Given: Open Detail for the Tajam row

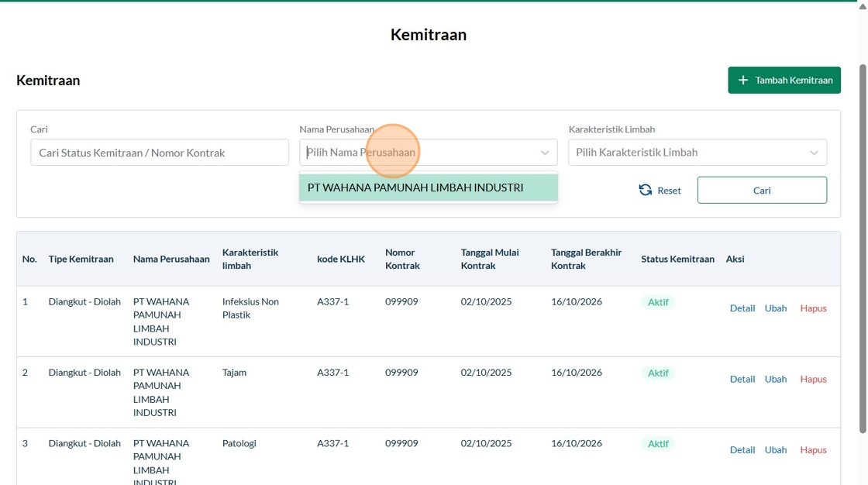Looking at the screenshot, I should pos(742,379).
